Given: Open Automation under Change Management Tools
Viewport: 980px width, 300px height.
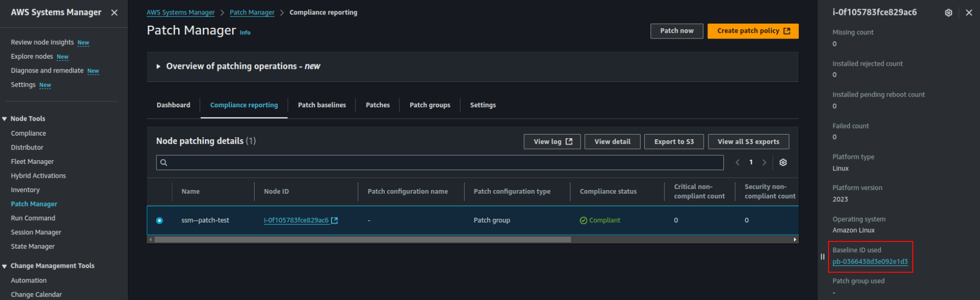Looking at the screenshot, I should (29, 280).
